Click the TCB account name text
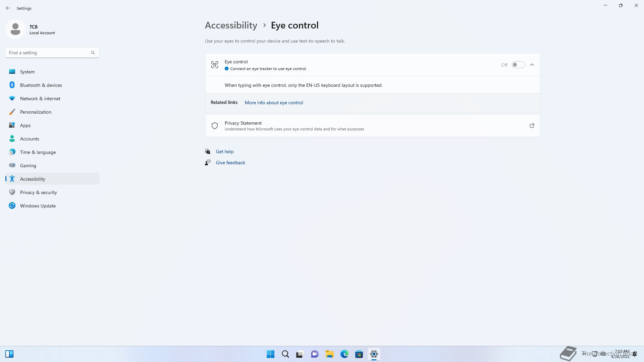This screenshot has height=362, width=644. 34,27
